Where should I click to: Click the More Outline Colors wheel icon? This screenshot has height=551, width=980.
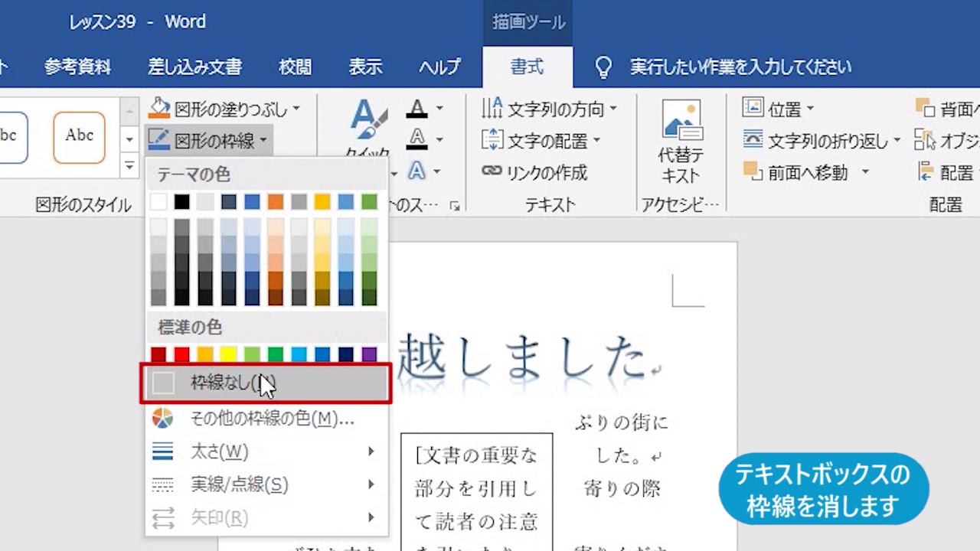pyautogui.click(x=162, y=418)
